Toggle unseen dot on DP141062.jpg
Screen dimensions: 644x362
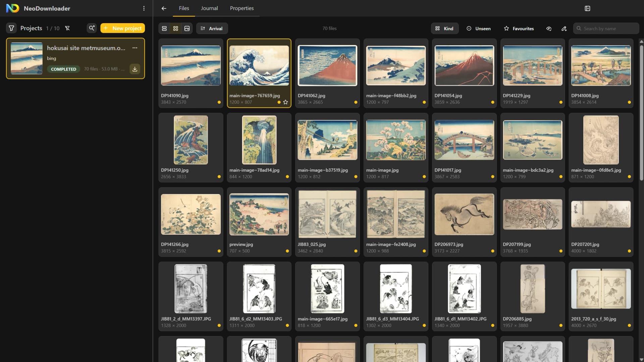(356, 102)
